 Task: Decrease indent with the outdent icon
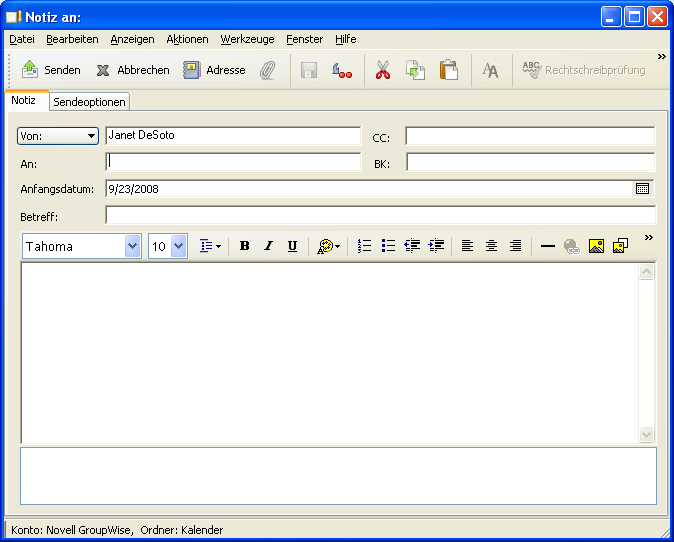(x=412, y=246)
